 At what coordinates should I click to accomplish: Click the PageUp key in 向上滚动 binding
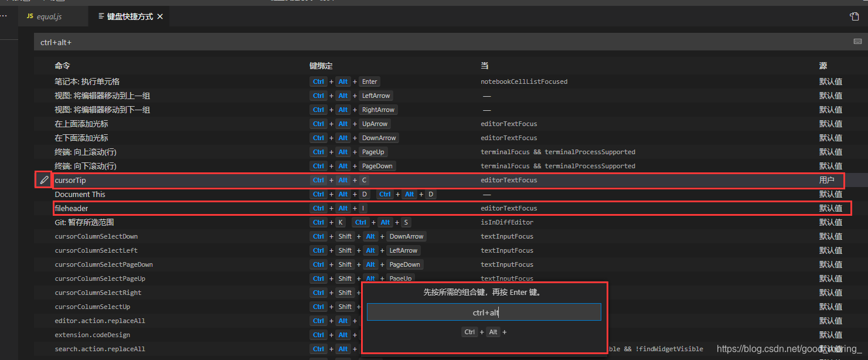(373, 152)
